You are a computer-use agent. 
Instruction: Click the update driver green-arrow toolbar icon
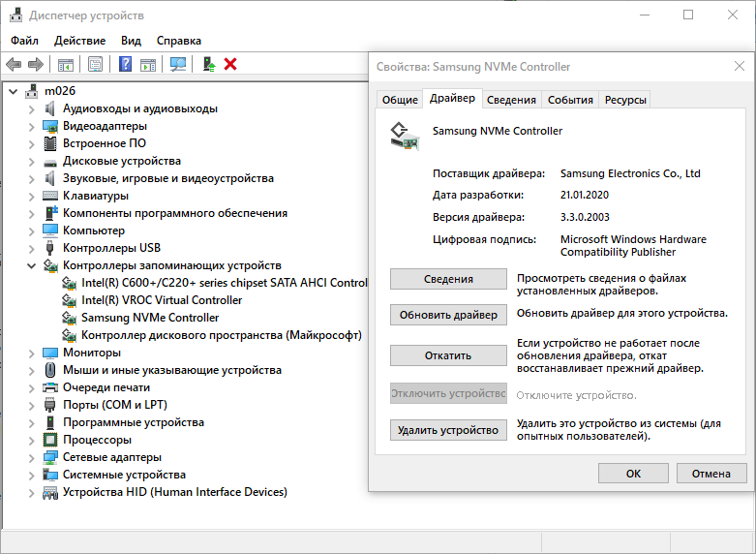(209, 64)
